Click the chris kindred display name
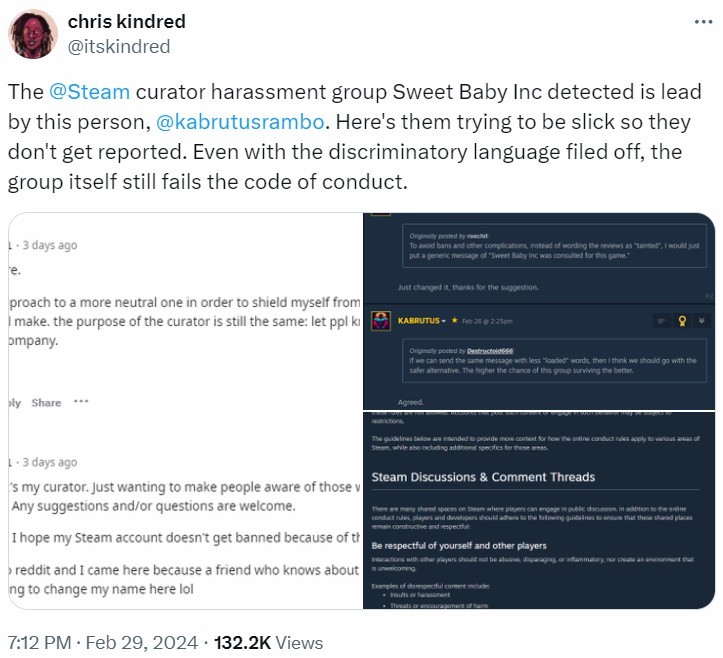This screenshot has width=723, height=658. click(126, 21)
